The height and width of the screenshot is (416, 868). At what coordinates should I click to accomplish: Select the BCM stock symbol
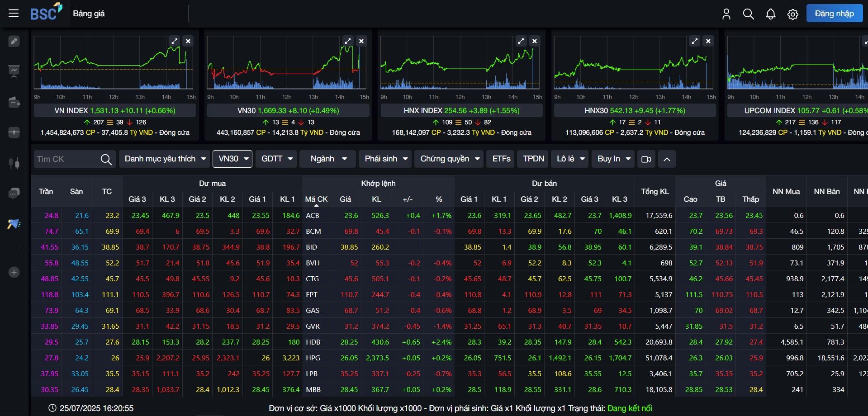click(x=313, y=232)
